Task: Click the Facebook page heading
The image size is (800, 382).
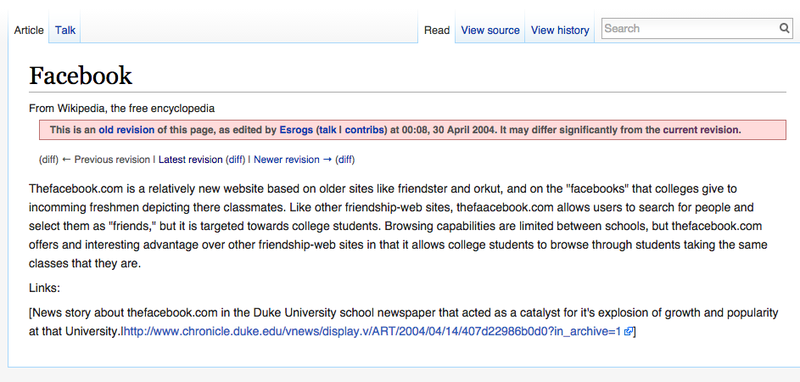Action: click(x=81, y=76)
